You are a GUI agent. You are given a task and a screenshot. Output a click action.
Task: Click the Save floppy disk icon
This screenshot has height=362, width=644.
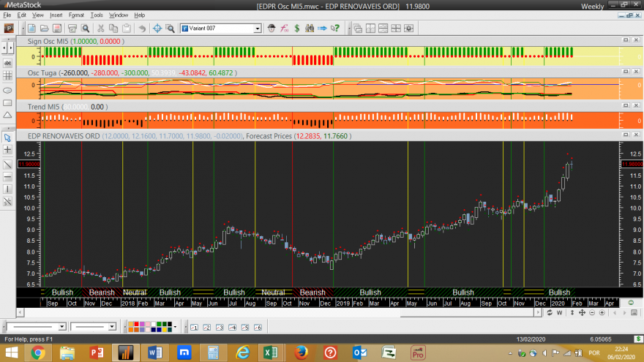tap(57, 29)
